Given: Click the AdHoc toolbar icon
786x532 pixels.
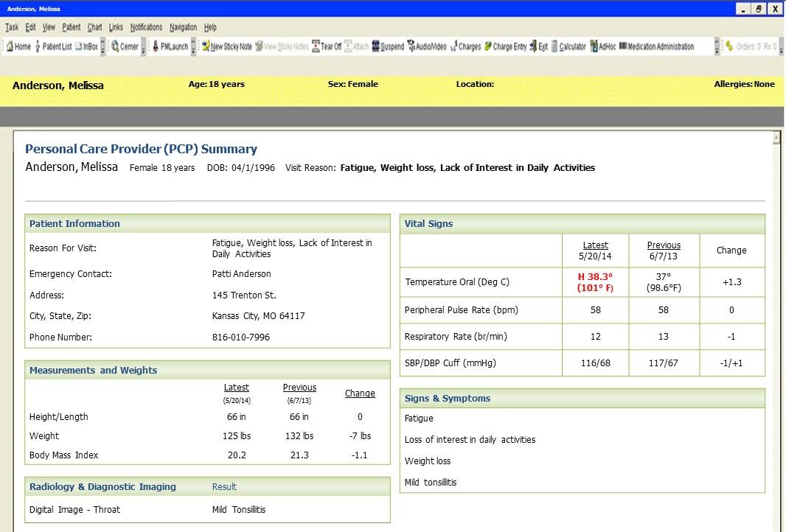Looking at the screenshot, I should tap(602, 46).
